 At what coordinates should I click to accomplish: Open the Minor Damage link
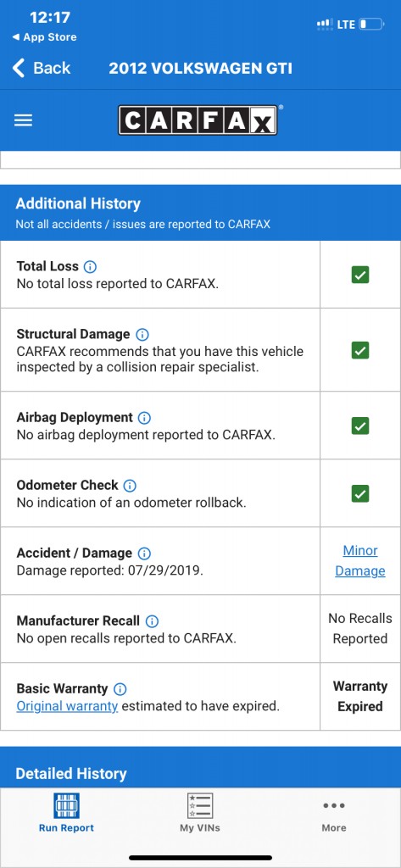pos(360,561)
